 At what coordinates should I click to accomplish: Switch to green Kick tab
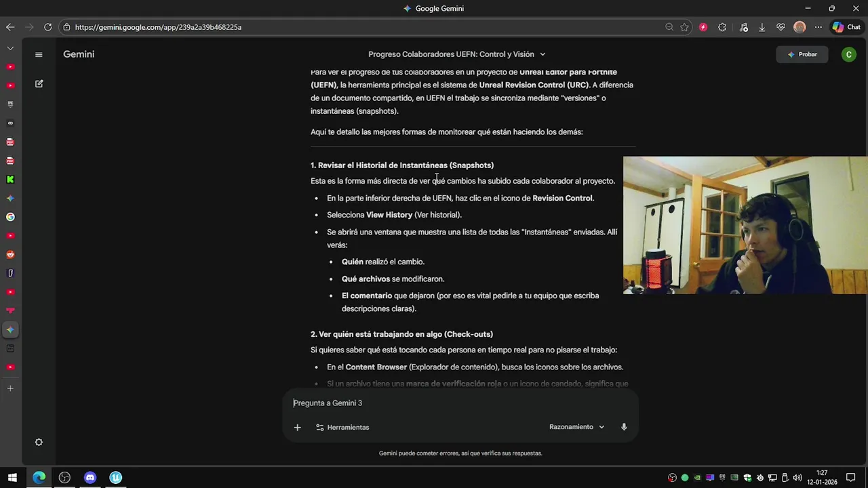(10, 180)
